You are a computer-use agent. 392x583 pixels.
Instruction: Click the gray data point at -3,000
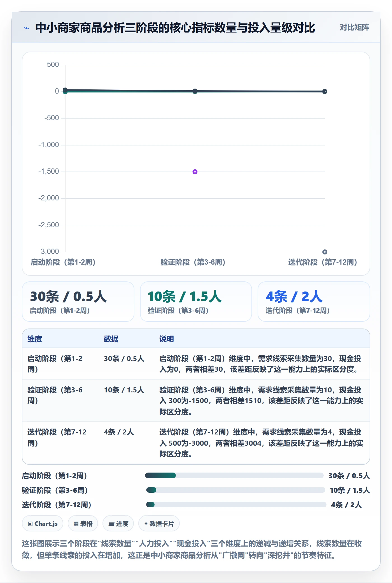pos(325,252)
